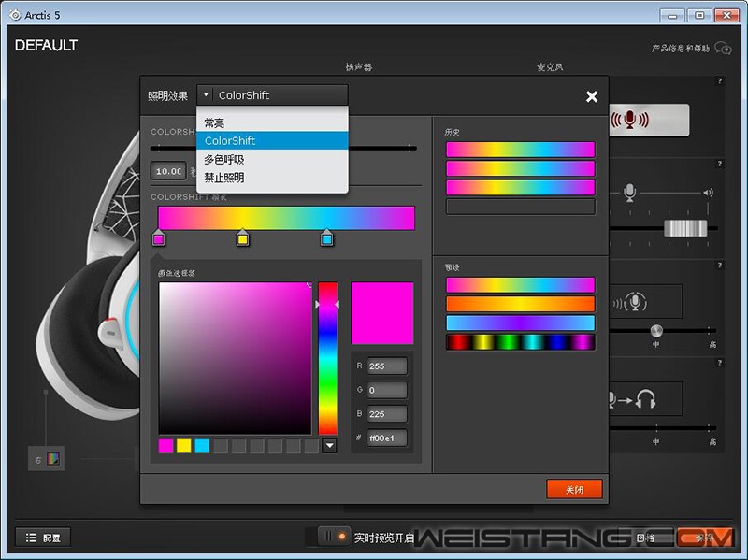This screenshot has width=748, height=560.
Task: Apply the blue-purple preset gradient
Action: (x=521, y=323)
